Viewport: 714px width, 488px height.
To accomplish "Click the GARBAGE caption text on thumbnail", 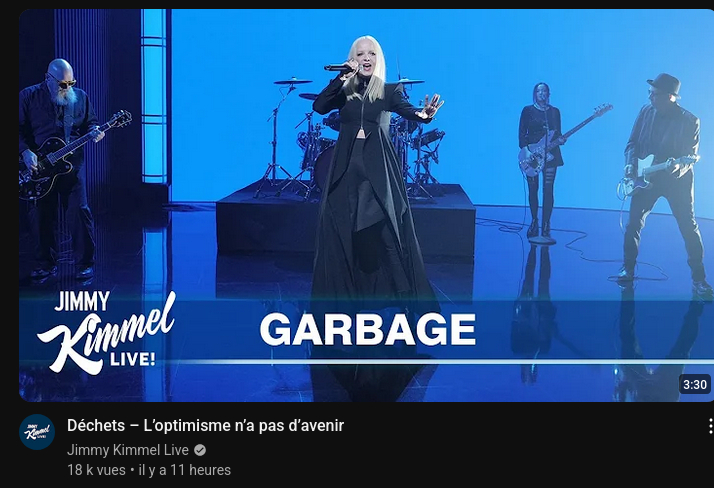I will 368,329.
